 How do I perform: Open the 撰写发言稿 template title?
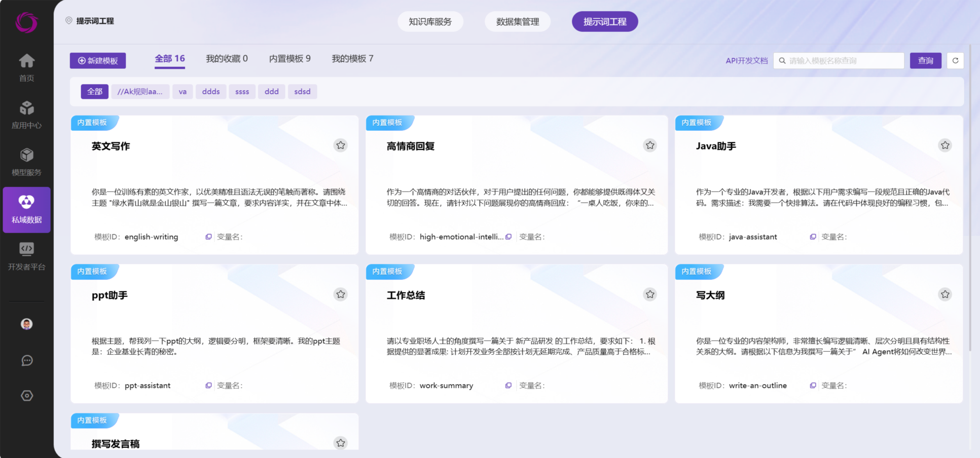point(116,444)
